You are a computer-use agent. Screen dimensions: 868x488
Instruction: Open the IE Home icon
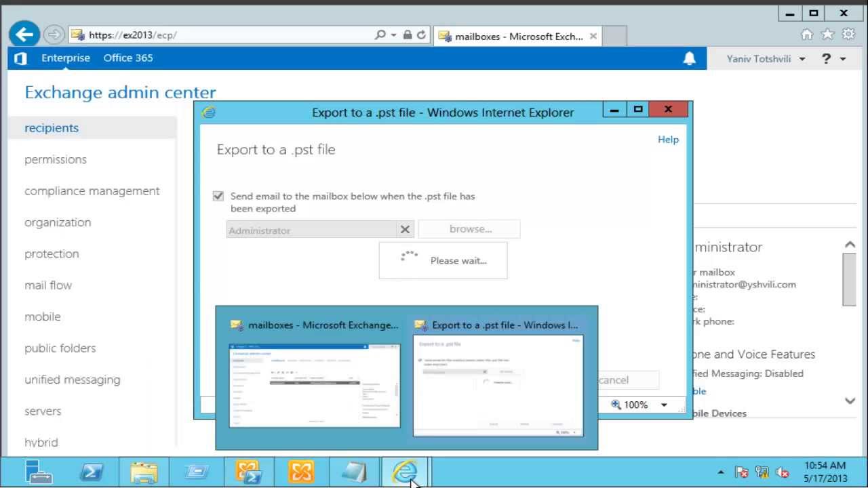click(807, 35)
